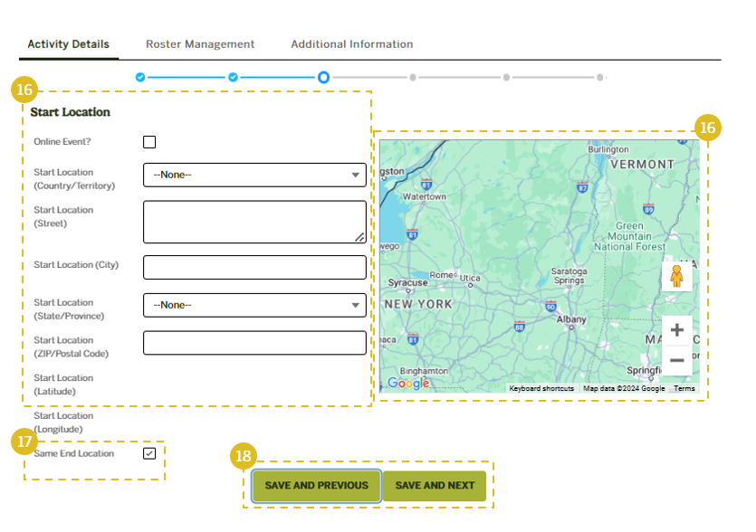The image size is (756, 532).
Task: Check the Online Event checkbox
Action: pyautogui.click(x=149, y=142)
